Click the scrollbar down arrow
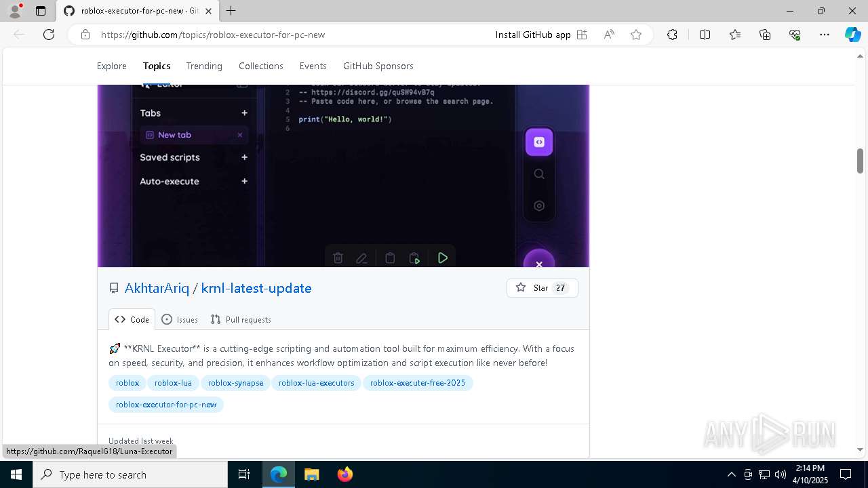Viewport: 868px width, 488px height. (860, 449)
